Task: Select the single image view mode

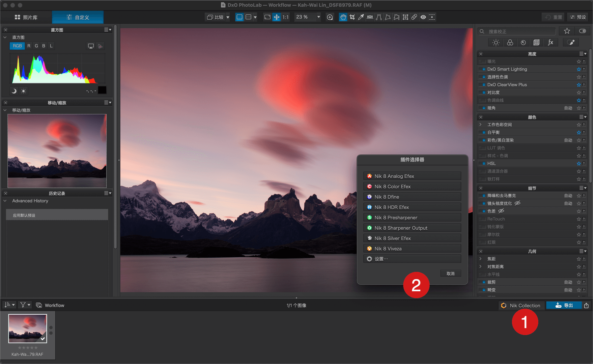Action: pos(240,17)
